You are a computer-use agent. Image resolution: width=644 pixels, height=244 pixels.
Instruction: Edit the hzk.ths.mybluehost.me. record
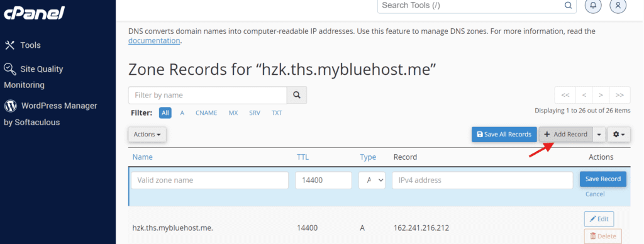599,219
